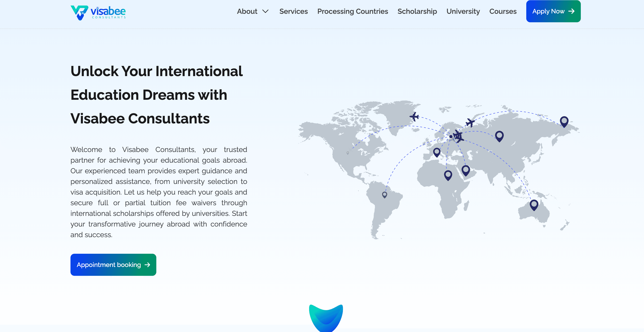Screen dimensions: 644x332
Task: Click the Apply Now button
Action: (553, 11)
